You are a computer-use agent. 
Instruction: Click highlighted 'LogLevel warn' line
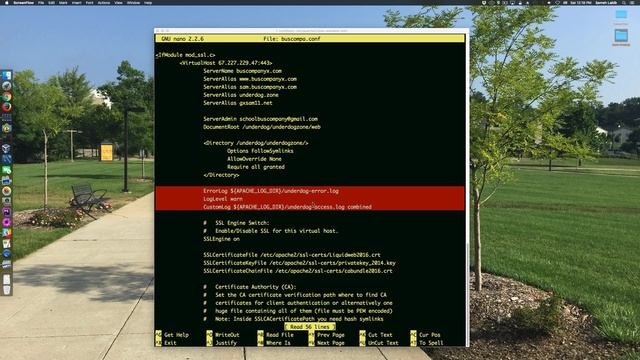click(x=223, y=199)
